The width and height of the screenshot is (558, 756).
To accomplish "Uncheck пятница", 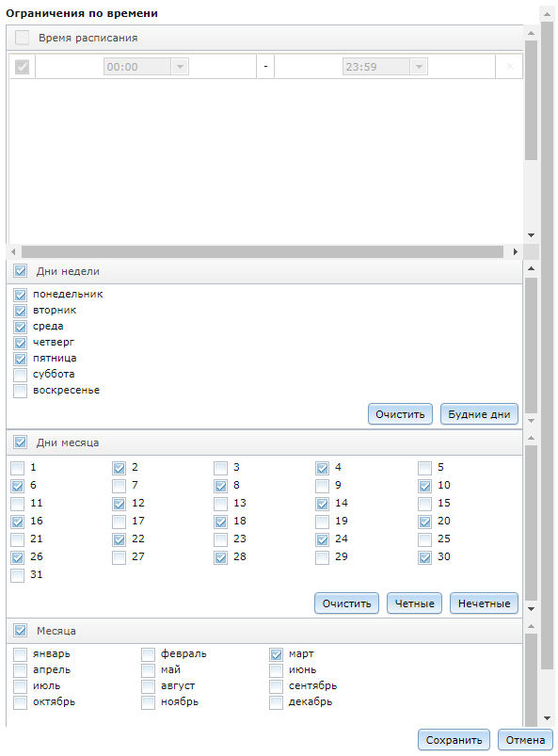I will click(x=21, y=359).
